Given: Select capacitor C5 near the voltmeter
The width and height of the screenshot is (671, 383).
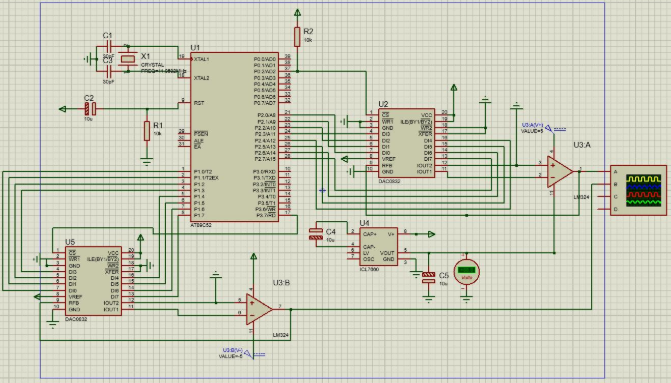Looking at the screenshot, I should tap(428, 278).
